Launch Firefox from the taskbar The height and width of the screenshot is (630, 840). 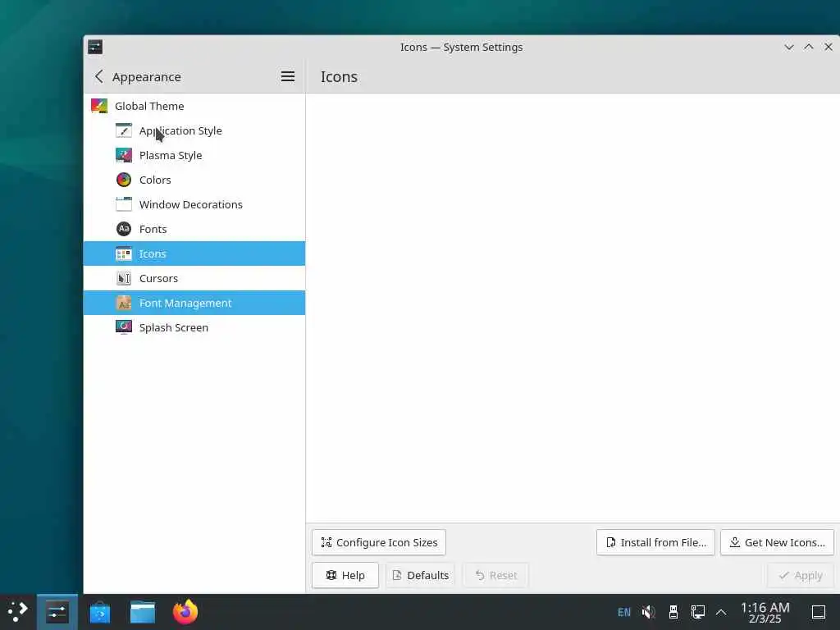click(185, 612)
